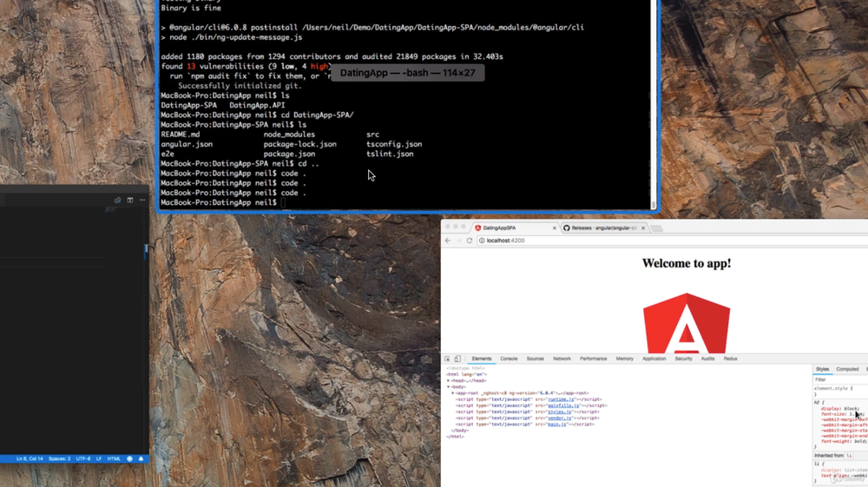Click the 'Inherited from li' link
Viewport: 868px width, 487px height.
[x=849, y=456]
